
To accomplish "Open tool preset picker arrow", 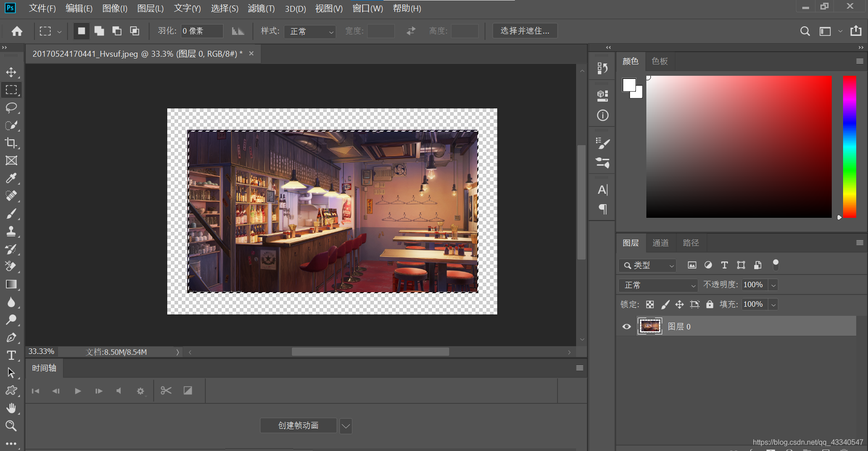I will 59,31.
